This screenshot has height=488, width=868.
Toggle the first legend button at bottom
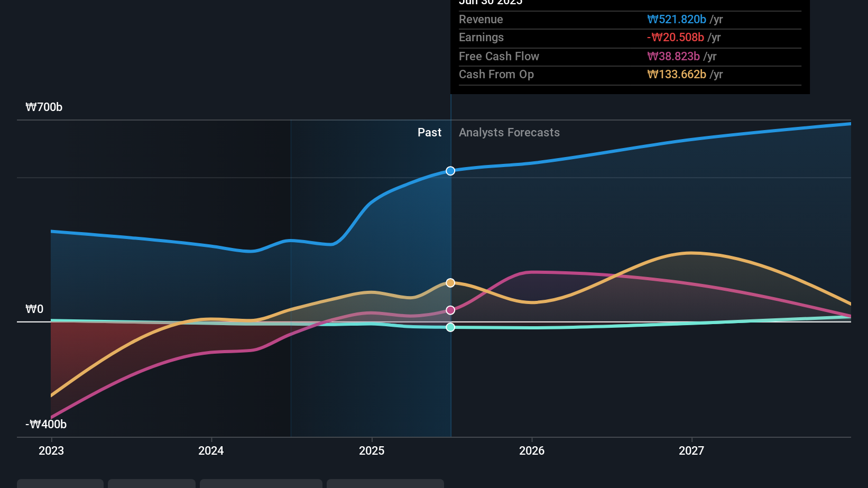pyautogui.click(x=60, y=483)
